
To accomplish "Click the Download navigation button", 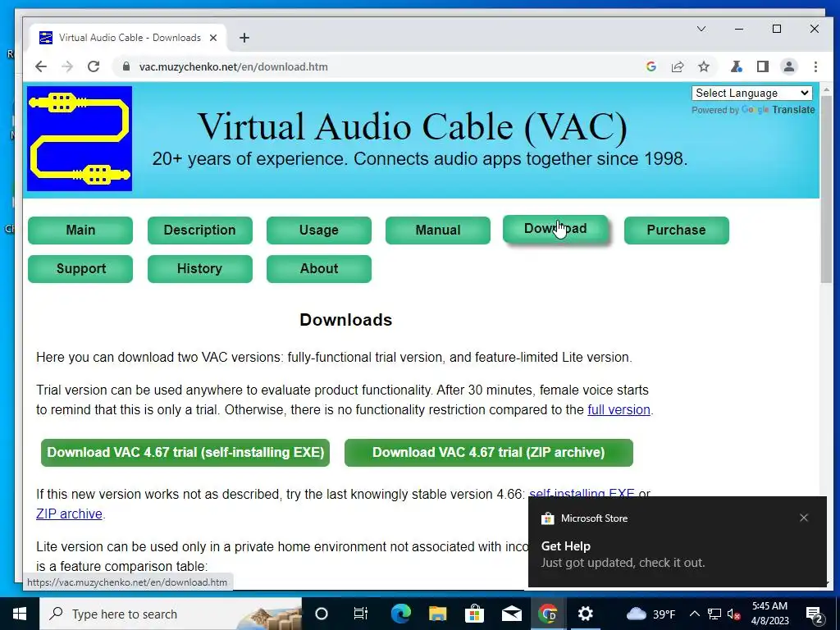I will click(555, 229).
